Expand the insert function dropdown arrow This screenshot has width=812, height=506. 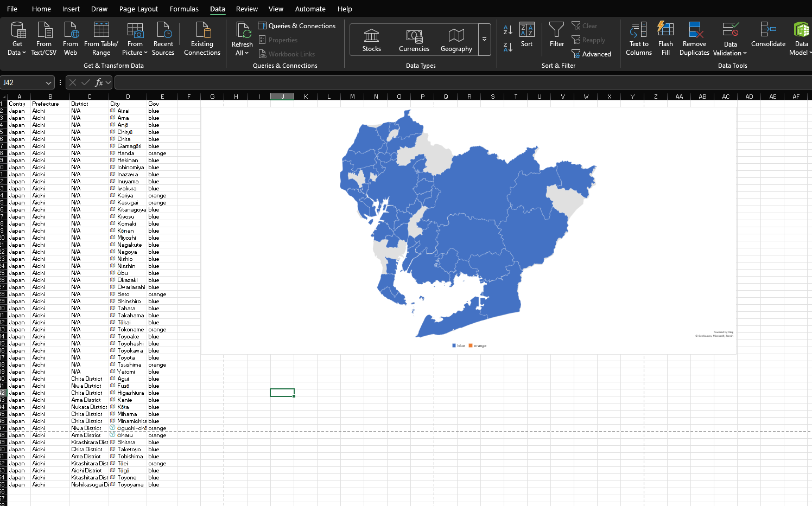tap(109, 83)
